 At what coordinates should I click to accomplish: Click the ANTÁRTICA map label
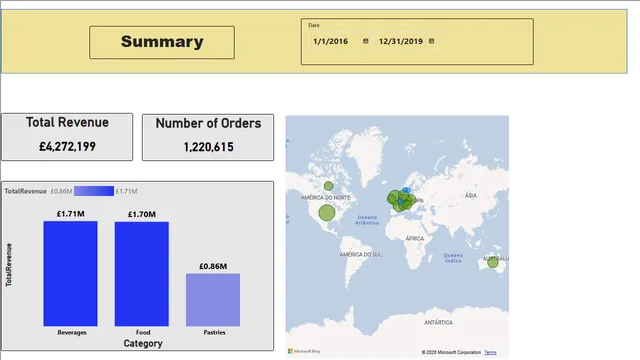click(x=438, y=322)
